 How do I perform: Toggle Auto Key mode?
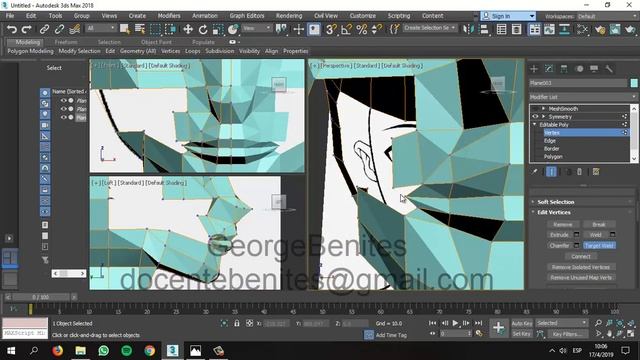point(522,323)
